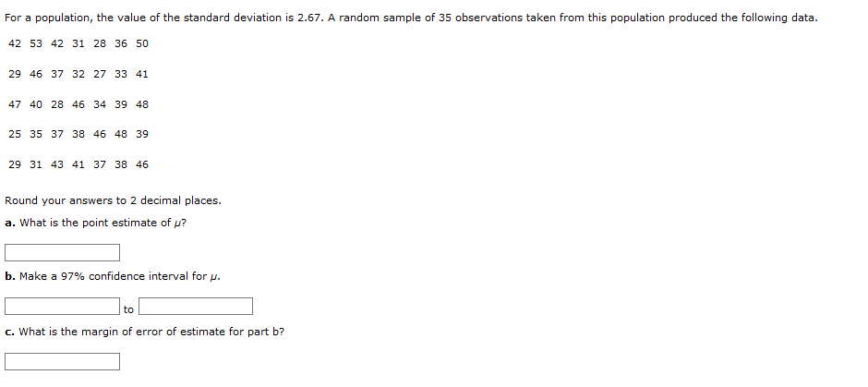Click data value 27 in second row

pyautogui.click(x=100, y=74)
